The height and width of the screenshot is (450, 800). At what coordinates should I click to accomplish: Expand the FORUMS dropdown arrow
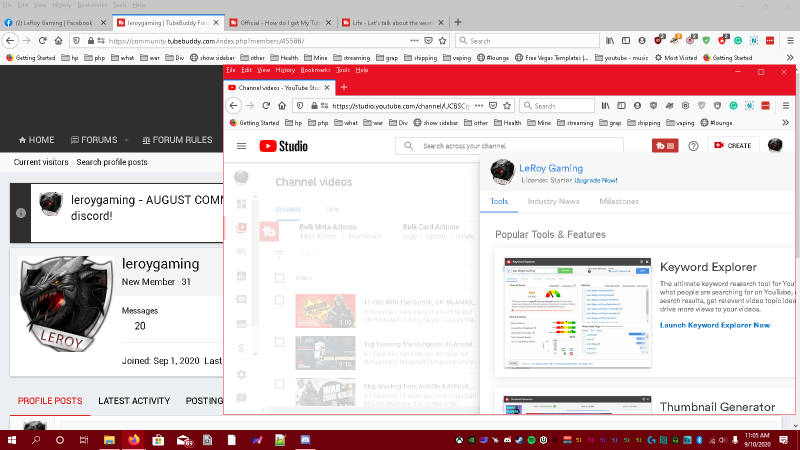pos(122,140)
